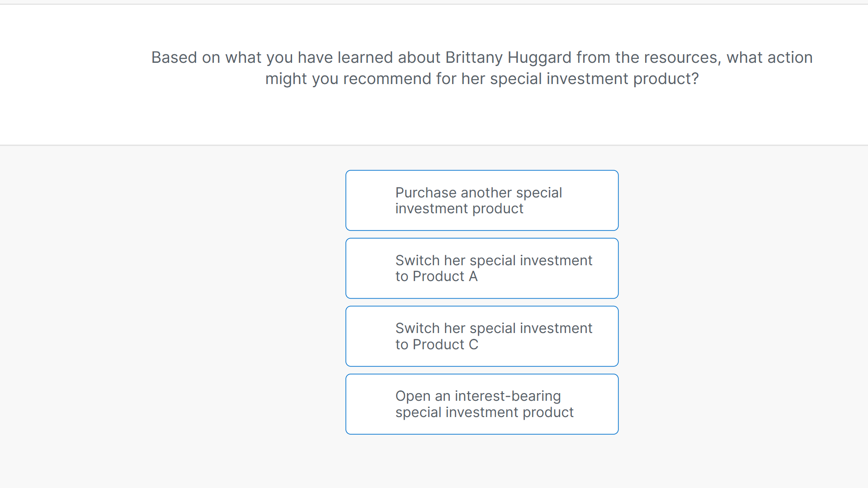Select "Purchase another special investment product"
This screenshot has width=868, height=488.
click(x=482, y=200)
